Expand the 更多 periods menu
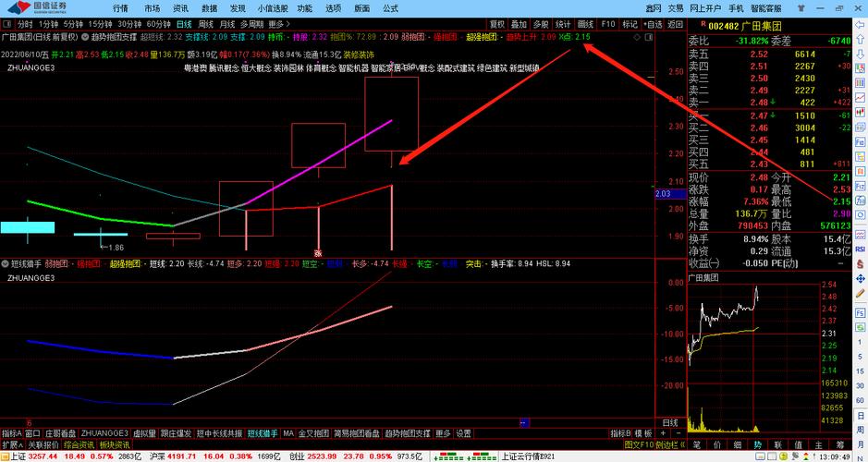This screenshot has height=462, width=868. click(279, 24)
